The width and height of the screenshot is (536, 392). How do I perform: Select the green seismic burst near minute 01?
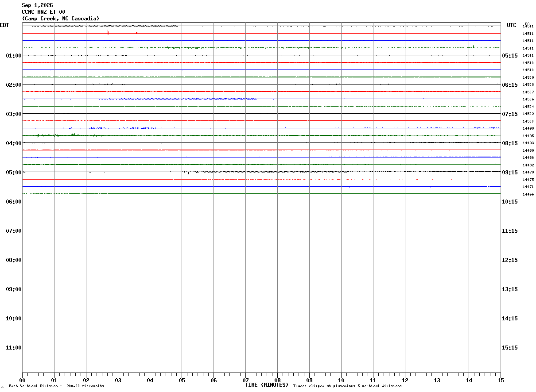56,135
